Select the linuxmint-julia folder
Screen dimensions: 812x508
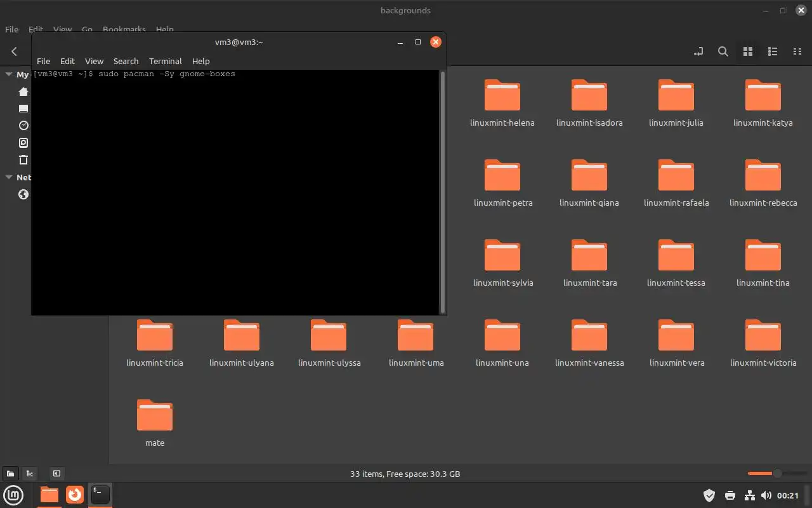tap(676, 103)
